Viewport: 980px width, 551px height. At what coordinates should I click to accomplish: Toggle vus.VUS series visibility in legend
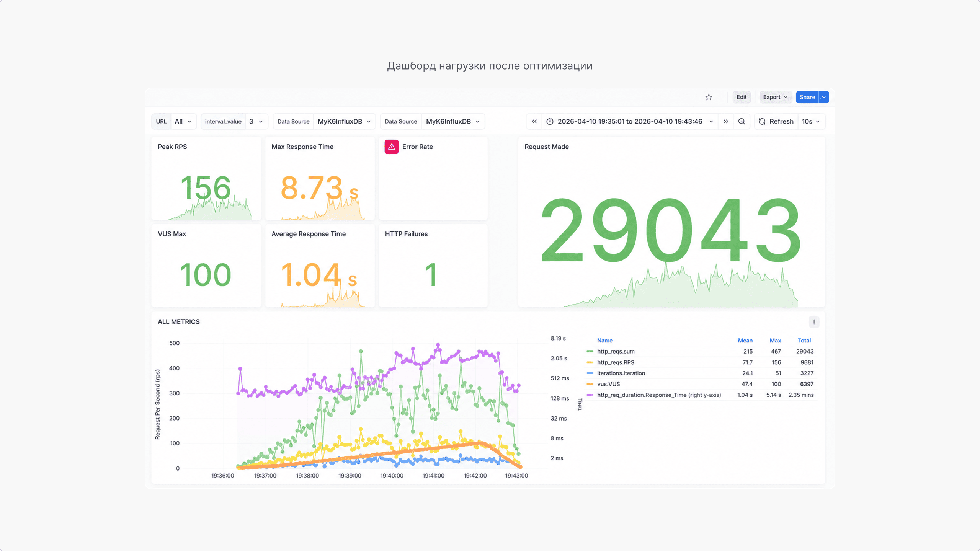608,384
